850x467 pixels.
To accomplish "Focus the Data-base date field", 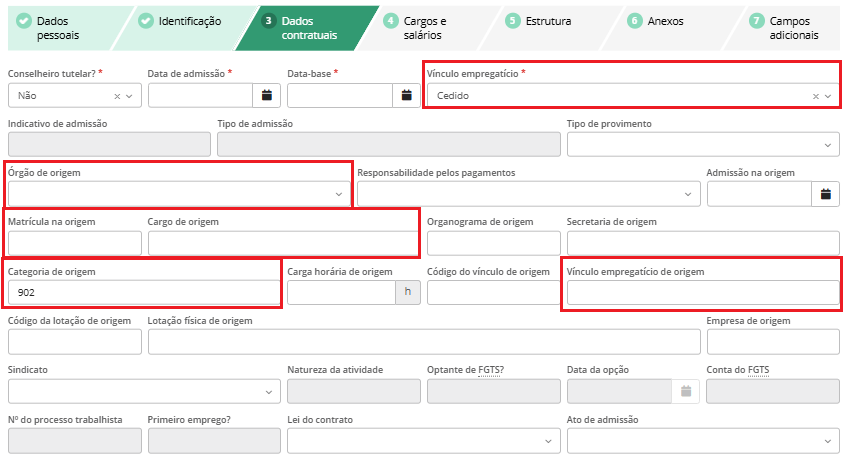I will (340, 95).
